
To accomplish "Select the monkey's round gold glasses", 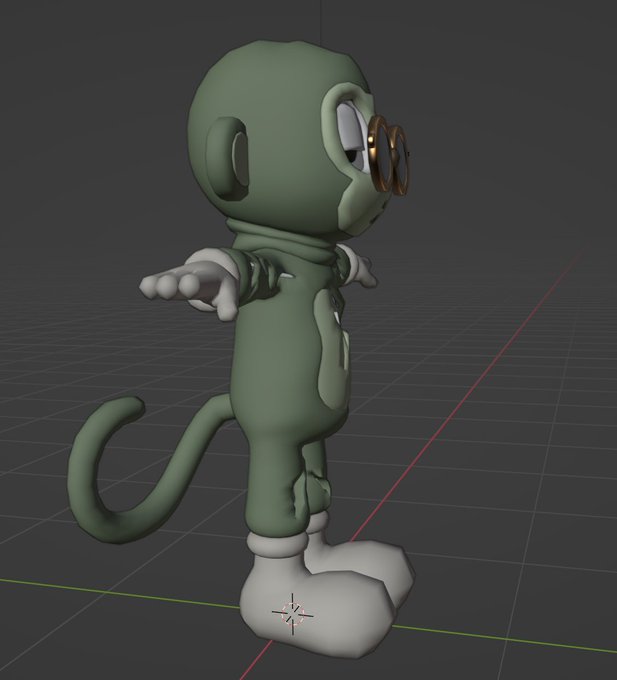I will click(x=389, y=154).
